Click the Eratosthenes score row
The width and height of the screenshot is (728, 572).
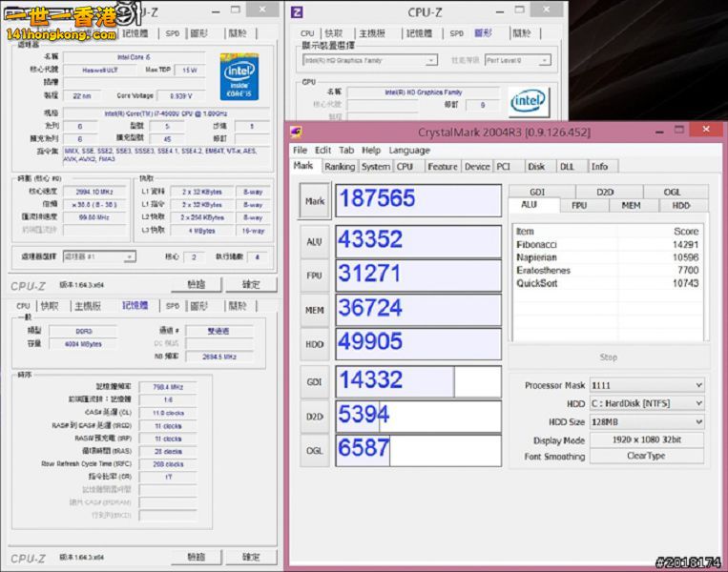607,270
